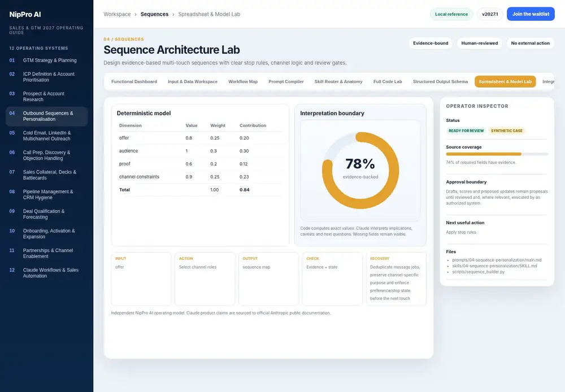The image size is (565, 392).
Task: Click Spreadsheet & Model Lab breadcrumb
Action: pyautogui.click(x=209, y=14)
